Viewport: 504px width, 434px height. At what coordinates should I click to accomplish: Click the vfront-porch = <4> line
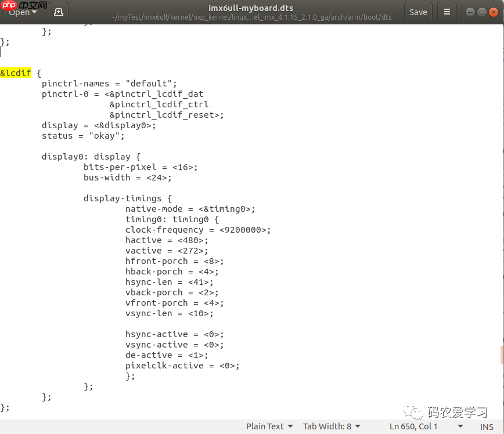[x=175, y=303]
